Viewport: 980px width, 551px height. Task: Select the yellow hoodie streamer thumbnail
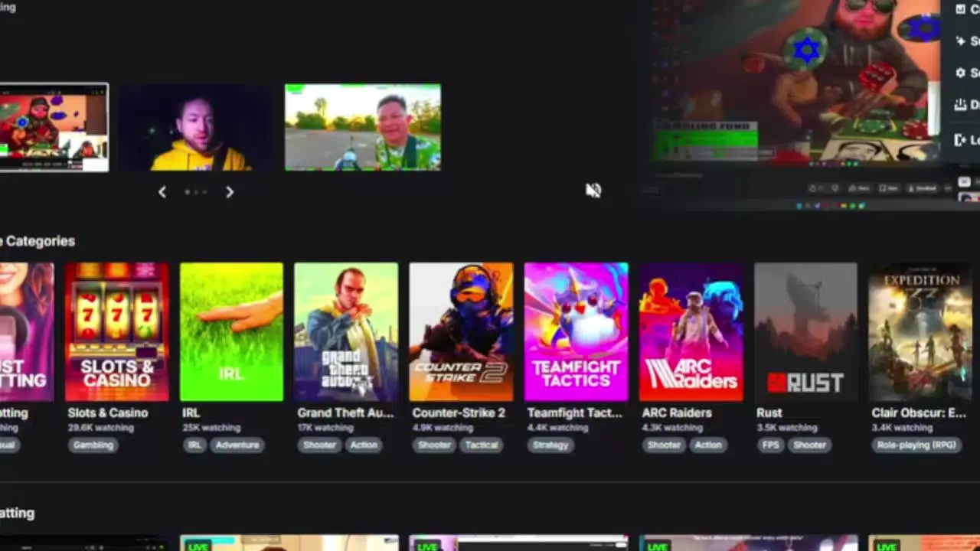(197, 128)
